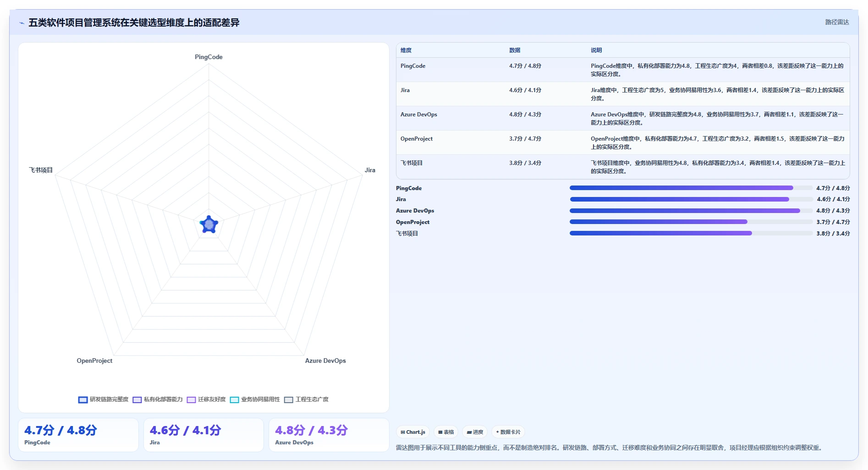Select the 飞书项目 table row name
This screenshot has height=470, width=868.
pos(412,163)
